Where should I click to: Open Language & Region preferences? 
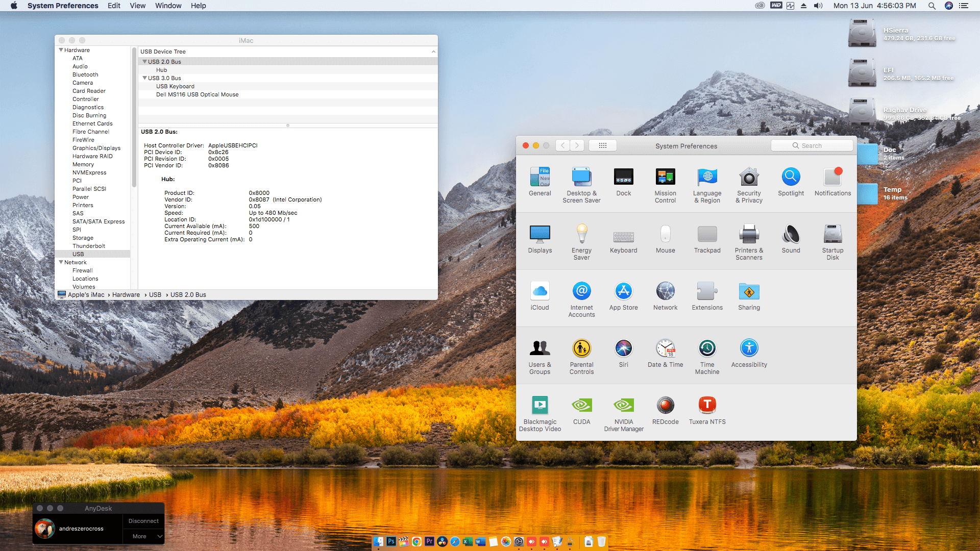click(707, 185)
